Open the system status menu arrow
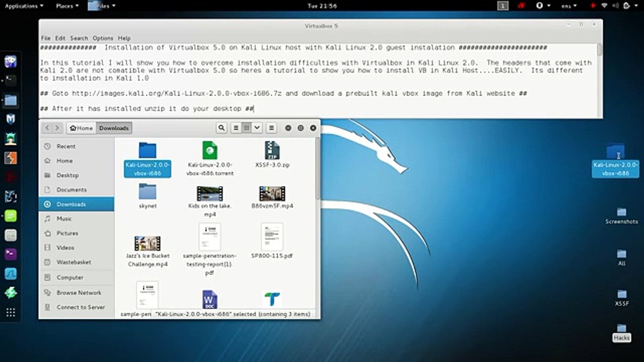644x362 pixels. (x=637, y=6)
